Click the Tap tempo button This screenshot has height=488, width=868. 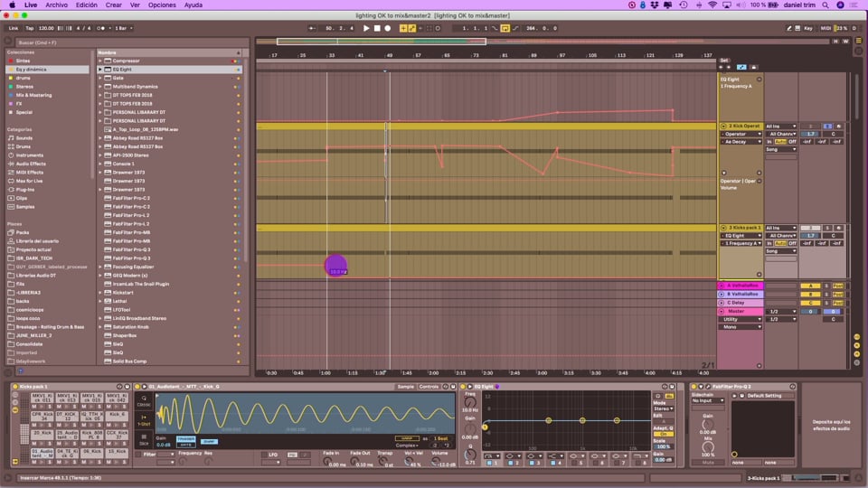pos(29,28)
